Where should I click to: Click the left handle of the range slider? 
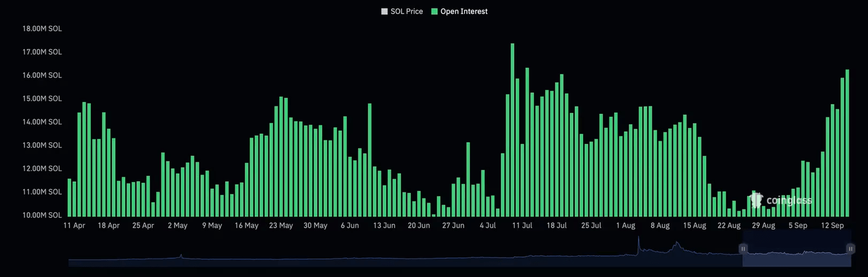tap(743, 249)
